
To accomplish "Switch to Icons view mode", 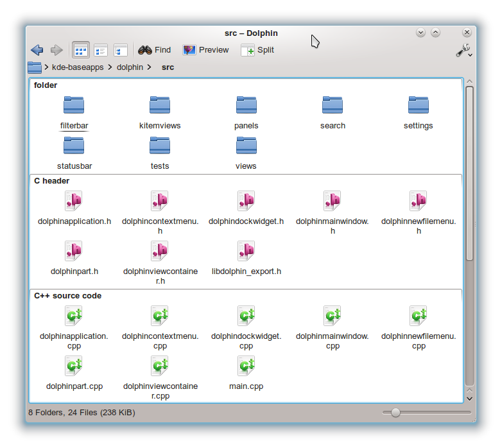I will tap(81, 50).
